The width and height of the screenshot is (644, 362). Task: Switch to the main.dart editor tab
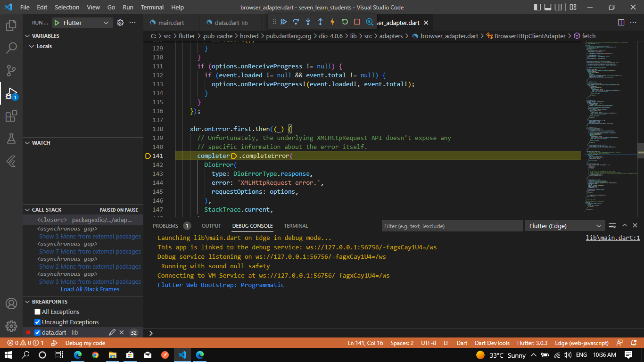[171, 23]
